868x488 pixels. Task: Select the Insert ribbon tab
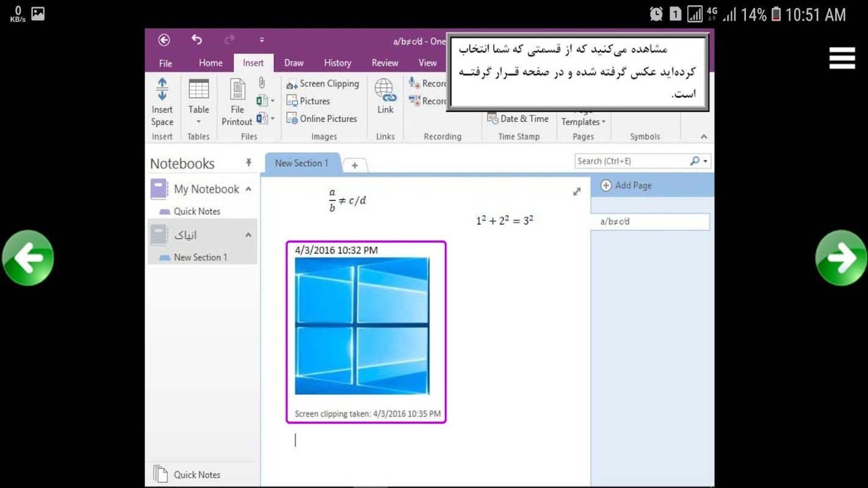pos(253,63)
